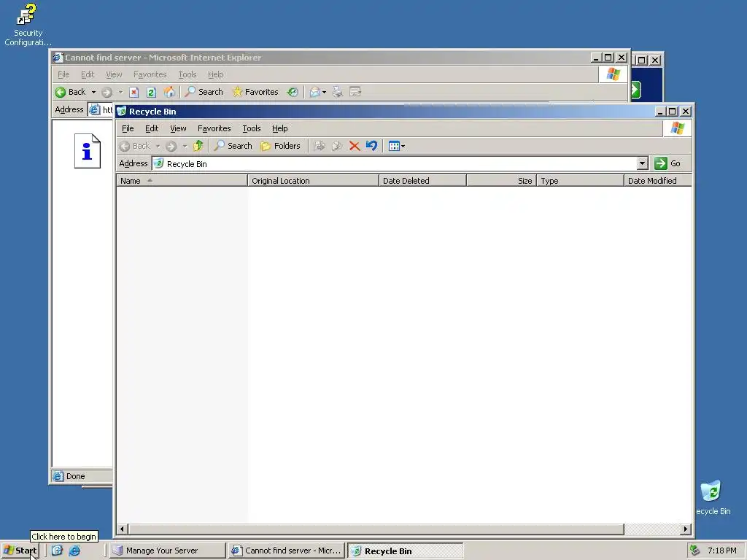Select Recycle Bin desktop icon
This screenshot has height=560, width=747.
pos(712,497)
